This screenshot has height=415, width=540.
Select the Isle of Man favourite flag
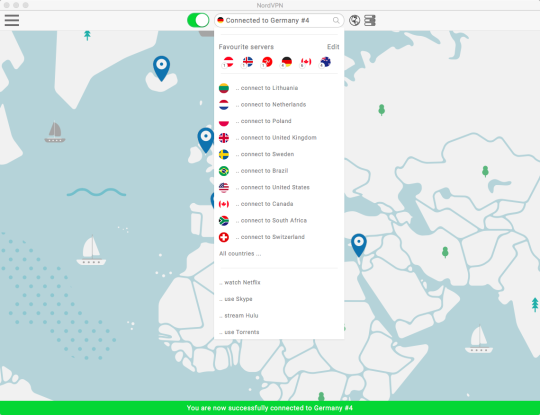pos(267,62)
